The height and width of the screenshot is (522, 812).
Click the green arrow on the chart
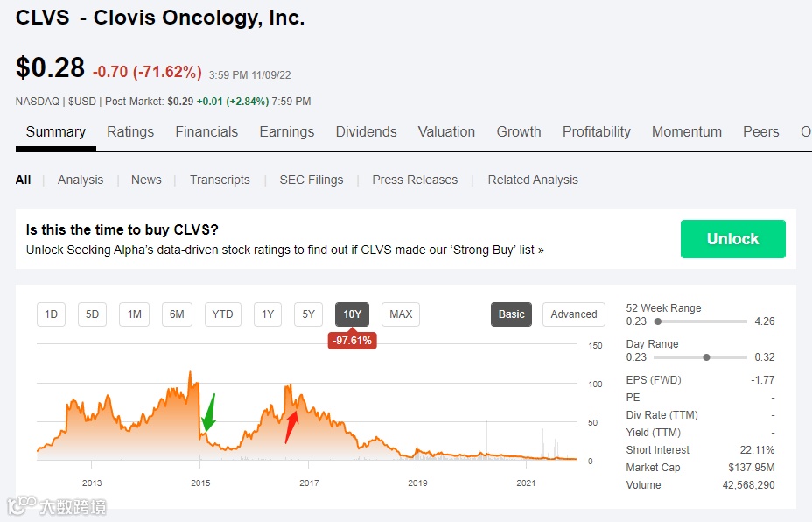point(208,413)
